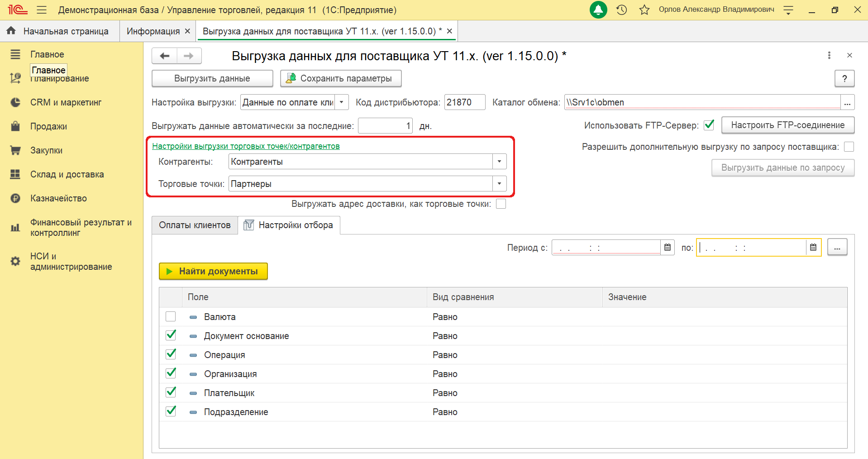Viewport: 868px width, 459px height.
Task: Open the 1C main menu hamburger icon
Action: tap(42, 10)
